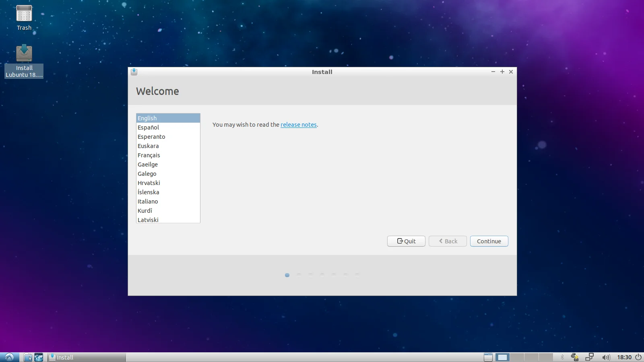Image resolution: width=644 pixels, height=362 pixels.
Task: Switch to the second workspace in pager
Action: 517,357
